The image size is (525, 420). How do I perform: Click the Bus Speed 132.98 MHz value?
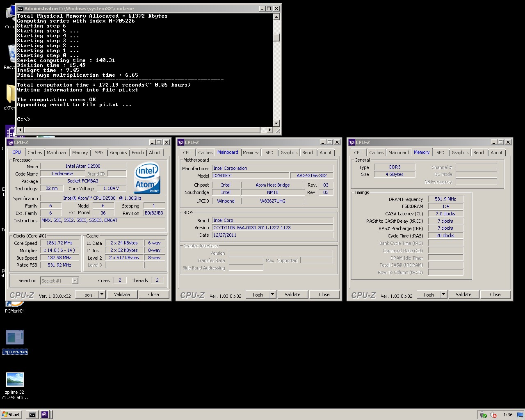tap(59, 258)
